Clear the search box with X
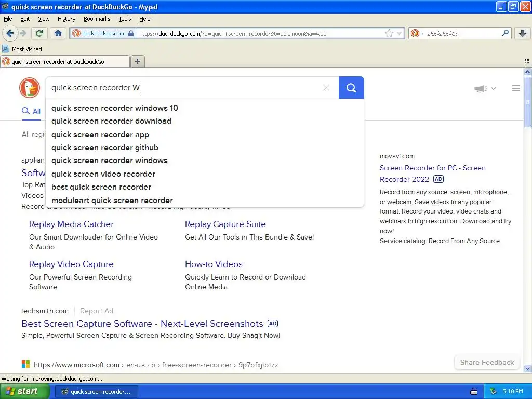 326,88
